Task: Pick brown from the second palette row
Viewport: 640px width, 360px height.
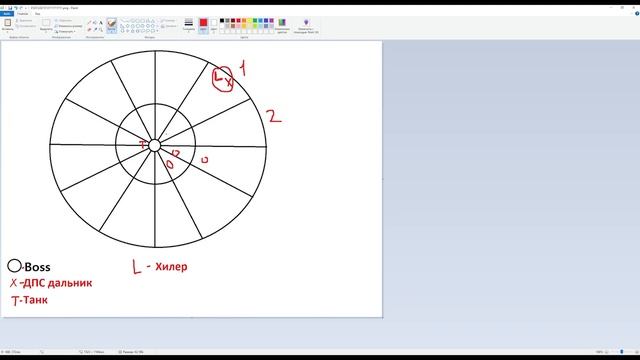Action: pos(233,26)
